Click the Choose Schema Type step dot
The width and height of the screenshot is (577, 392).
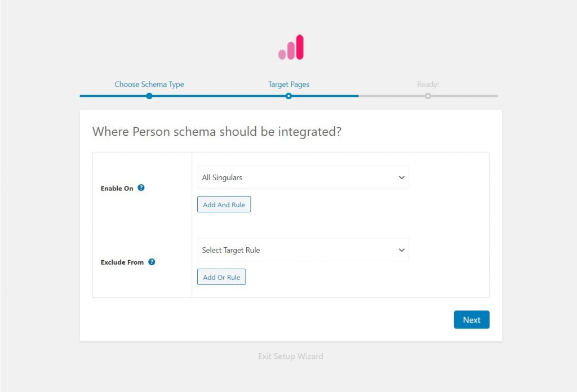[149, 96]
